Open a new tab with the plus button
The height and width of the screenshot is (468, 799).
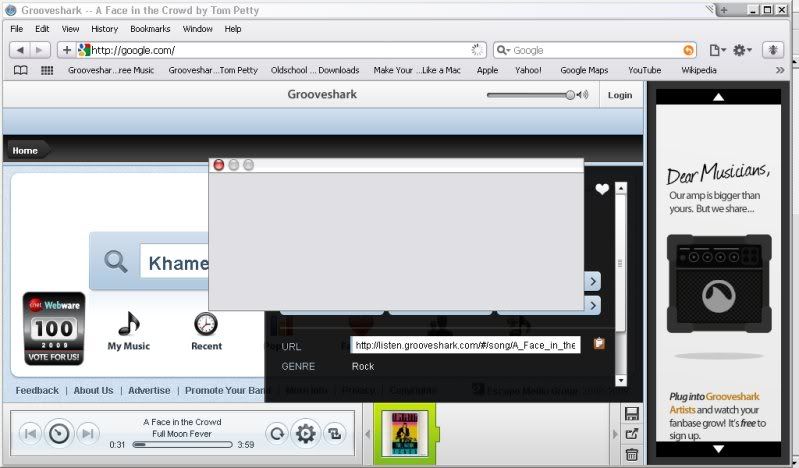click(724, 10)
